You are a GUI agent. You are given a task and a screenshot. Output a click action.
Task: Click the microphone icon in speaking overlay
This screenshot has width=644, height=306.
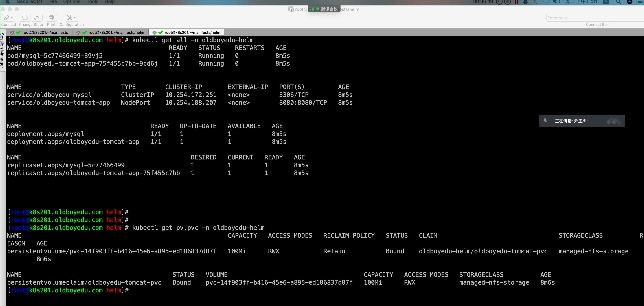pyautogui.click(x=545, y=121)
